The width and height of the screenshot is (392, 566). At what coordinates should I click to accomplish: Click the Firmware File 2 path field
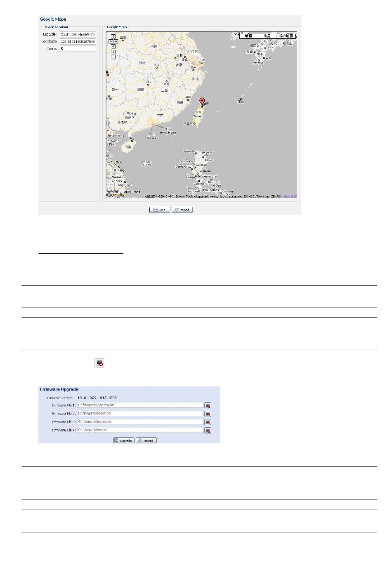[140, 414]
